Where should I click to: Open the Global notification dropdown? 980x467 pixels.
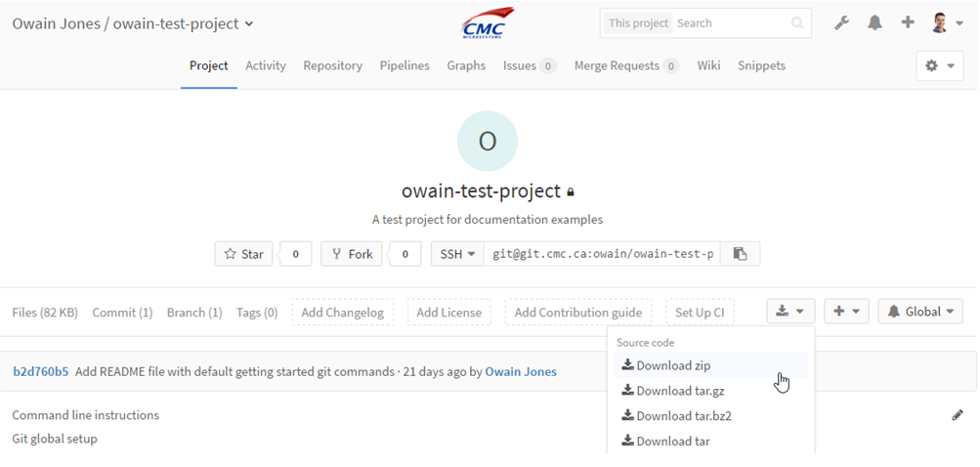point(920,312)
